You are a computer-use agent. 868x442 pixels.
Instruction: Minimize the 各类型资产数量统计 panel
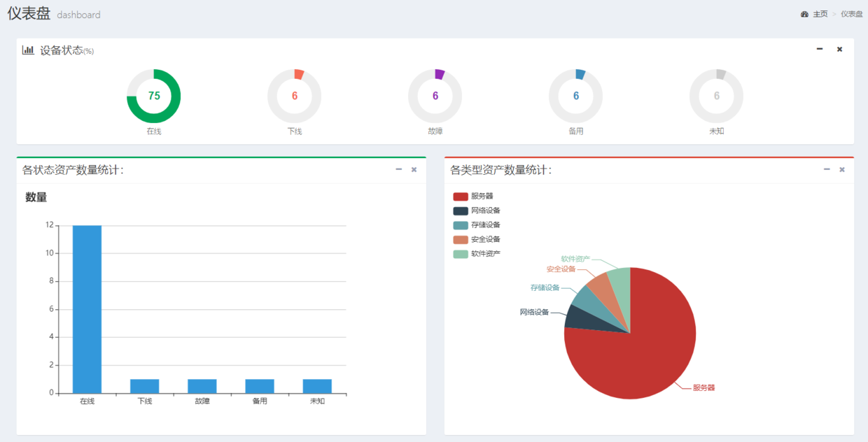(827, 169)
